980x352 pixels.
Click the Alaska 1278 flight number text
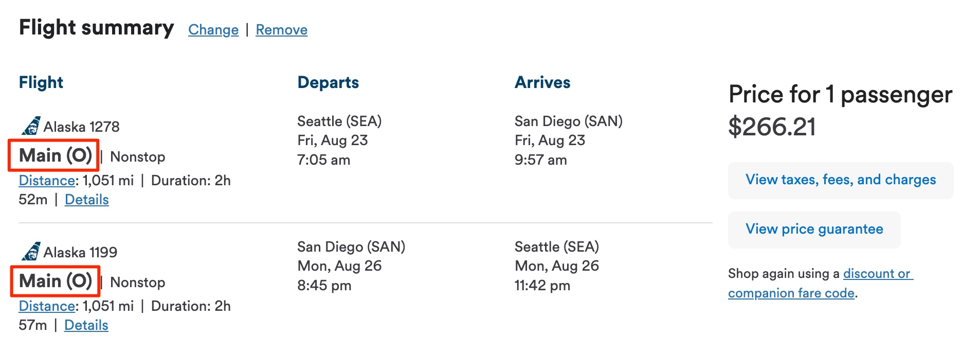point(81,127)
